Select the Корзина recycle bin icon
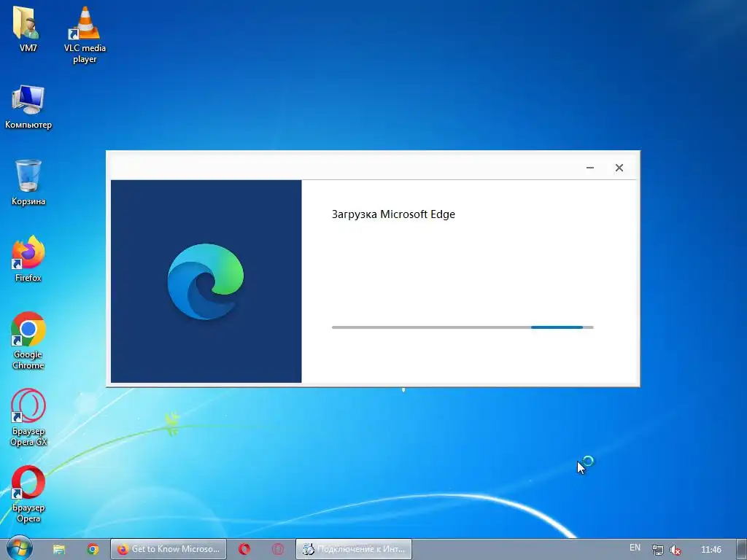The image size is (747, 560). tap(28, 182)
